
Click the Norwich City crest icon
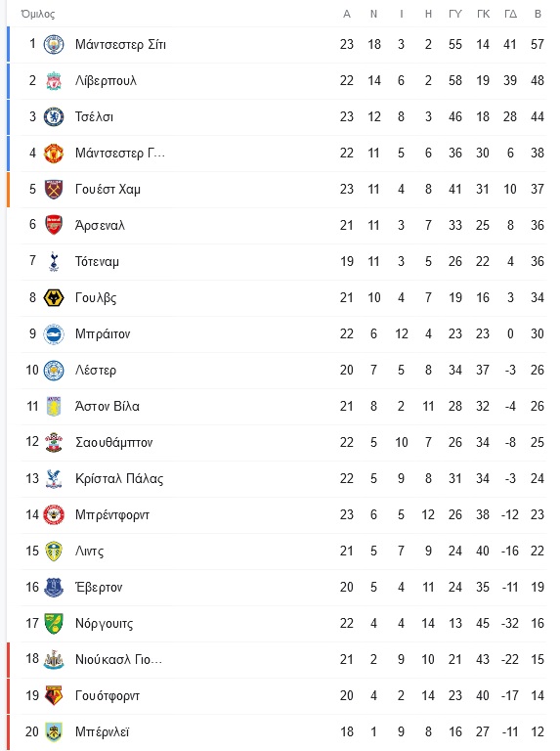tap(54, 624)
